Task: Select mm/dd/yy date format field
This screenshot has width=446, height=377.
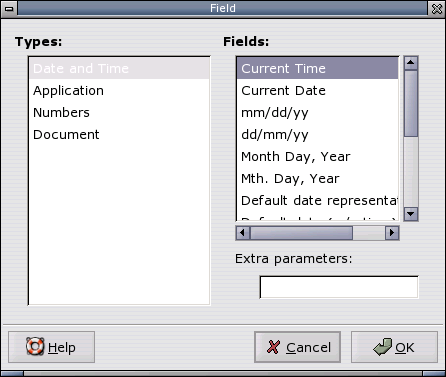Action: (317, 113)
